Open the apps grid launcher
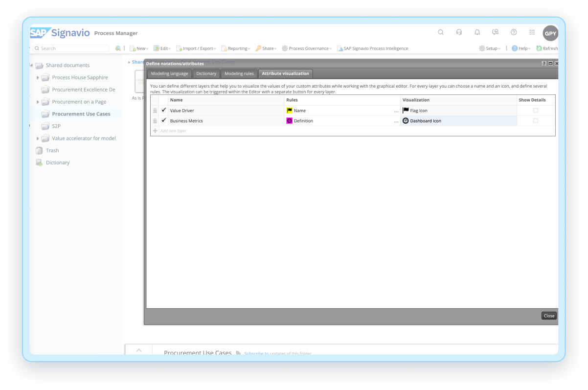 point(532,32)
